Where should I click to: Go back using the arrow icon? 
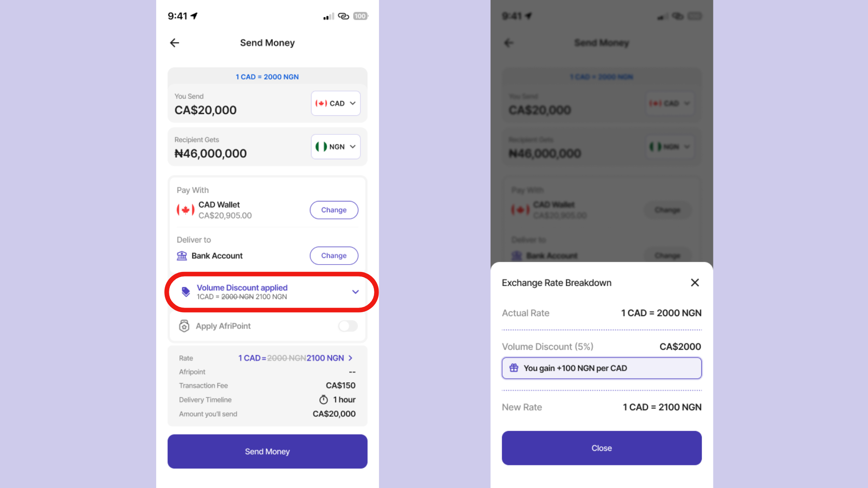pyautogui.click(x=174, y=43)
